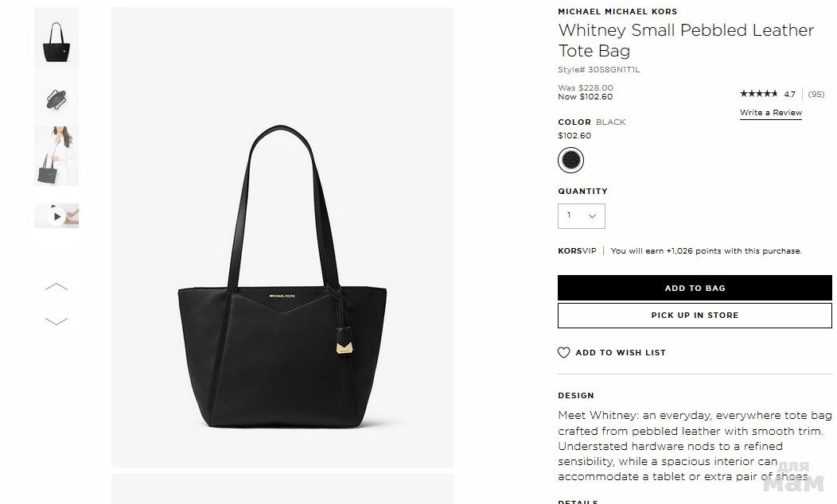Click Add To Wish List text
The width and height of the screenshot is (837, 504).
621,352
